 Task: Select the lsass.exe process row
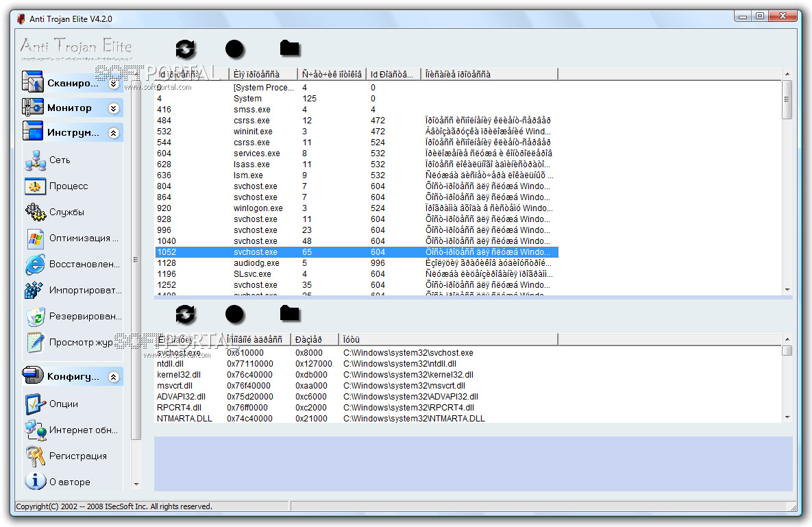[357, 164]
